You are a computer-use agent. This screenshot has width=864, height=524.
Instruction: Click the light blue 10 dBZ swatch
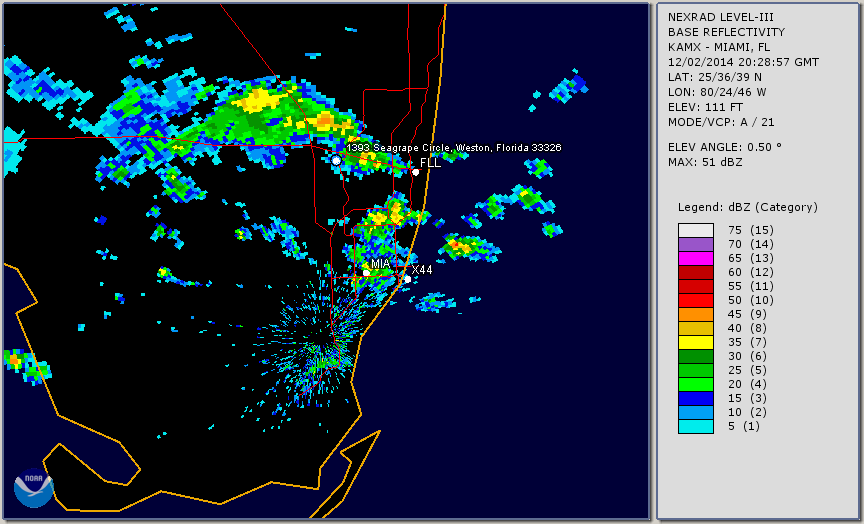tap(696, 413)
